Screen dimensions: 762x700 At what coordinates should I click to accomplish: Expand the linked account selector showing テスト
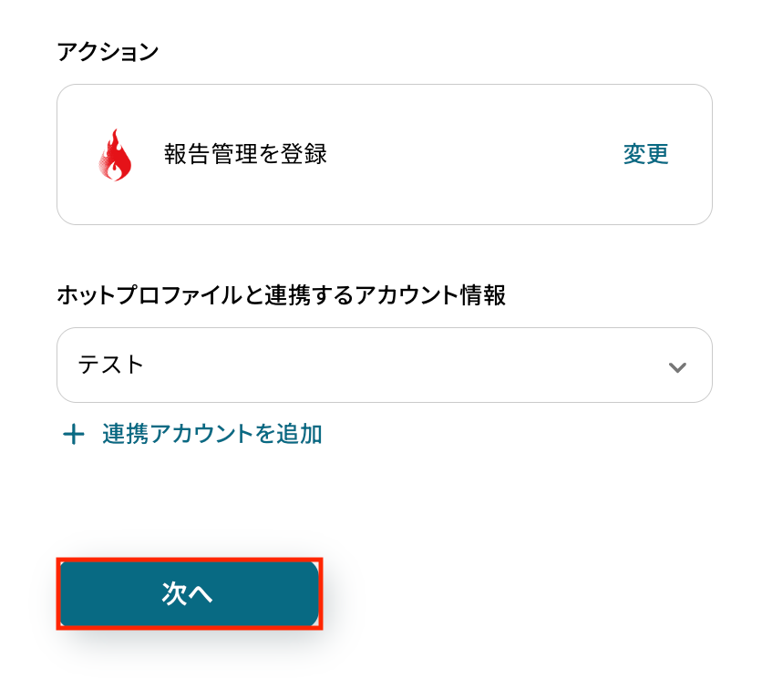point(385,365)
